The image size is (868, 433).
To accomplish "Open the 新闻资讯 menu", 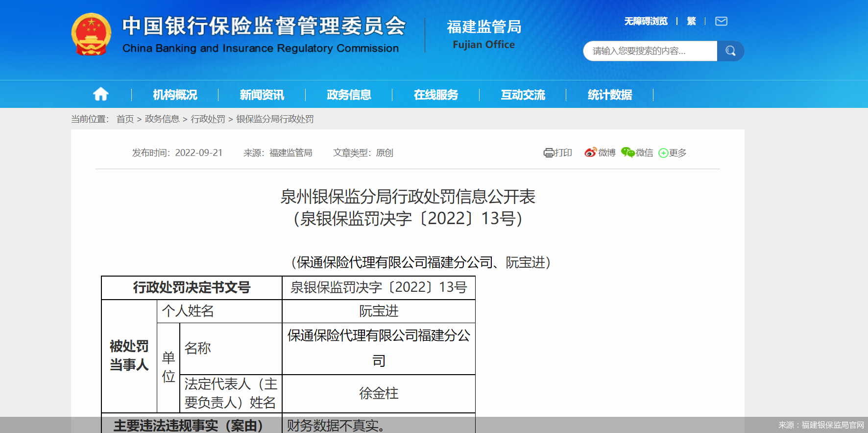I will point(262,95).
